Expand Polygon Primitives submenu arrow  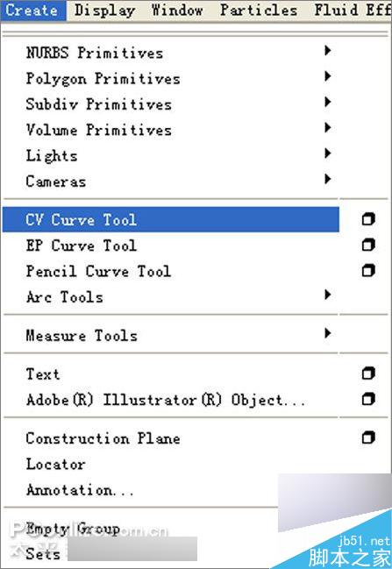click(x=327, y=76)
